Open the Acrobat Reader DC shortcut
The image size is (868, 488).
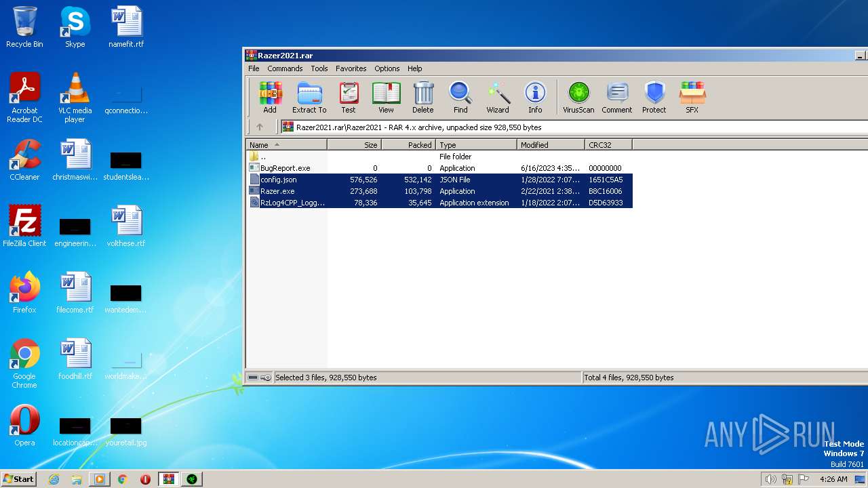[x=24, y=98]
